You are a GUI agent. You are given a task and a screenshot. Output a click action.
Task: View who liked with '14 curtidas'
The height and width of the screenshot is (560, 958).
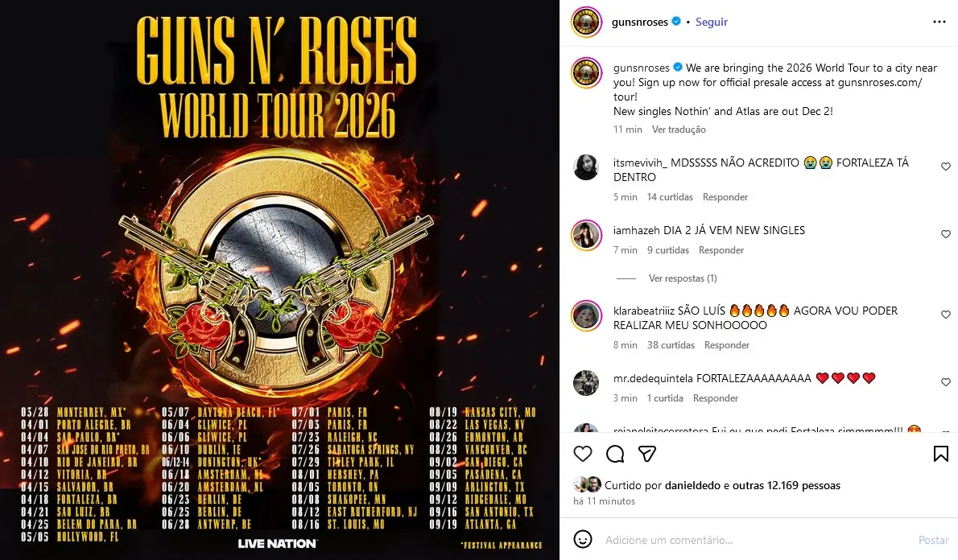coord(669,196)
